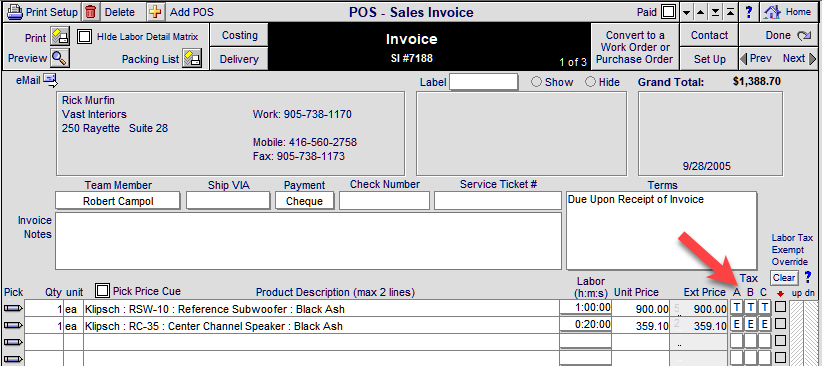The width and height of the screenshot is (822, 366).
Task: Open the Team Member Robert Campol dropdown
Action: (x=118, y=201)
